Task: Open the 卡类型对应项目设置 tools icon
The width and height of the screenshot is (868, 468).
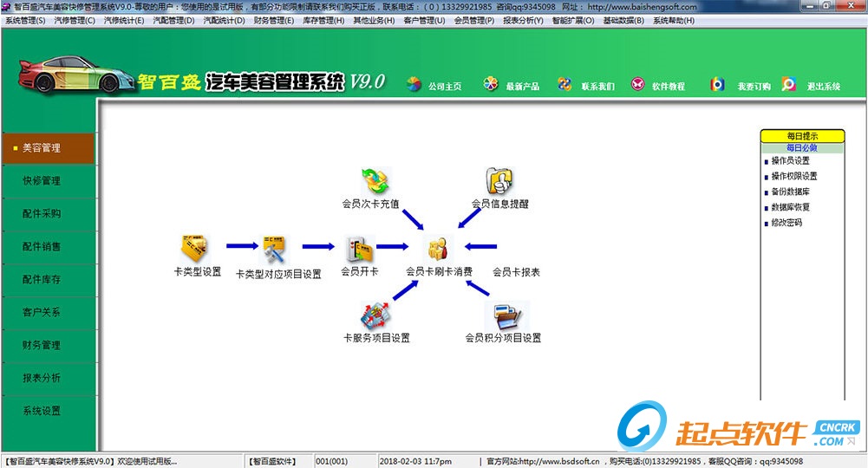Action: 275,249
